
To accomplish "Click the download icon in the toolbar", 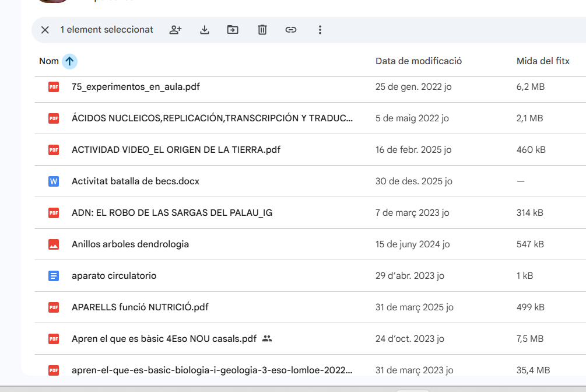I will 204,30.
